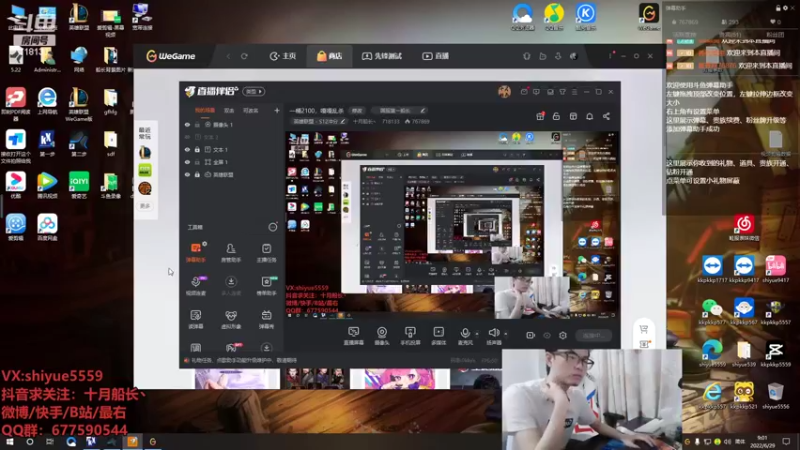Toggle visibility of 全屏 1 source
800x450 pixels.
187,162
